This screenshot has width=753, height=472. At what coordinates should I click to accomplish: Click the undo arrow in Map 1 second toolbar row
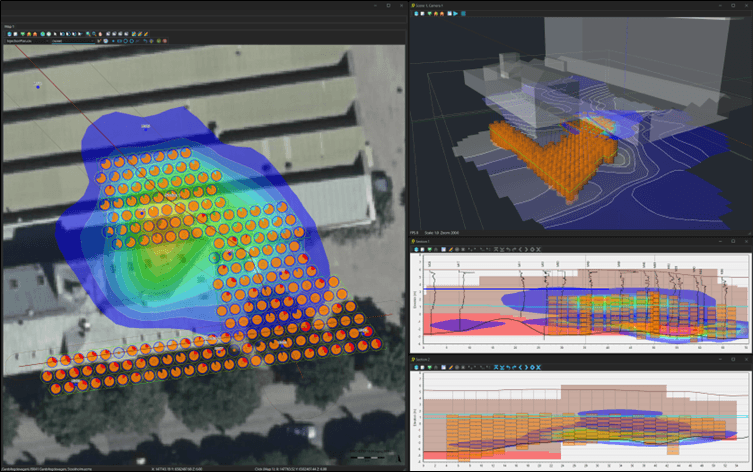tap(145, 41)
